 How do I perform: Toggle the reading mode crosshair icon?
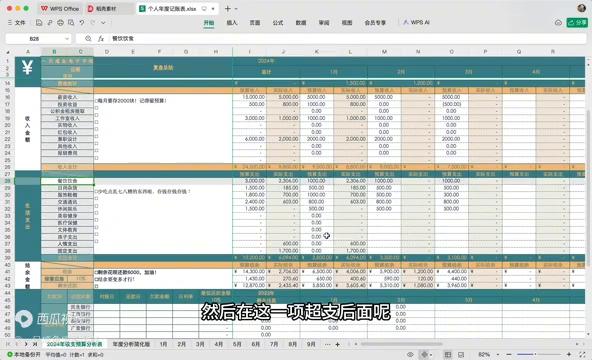tap(425, 355)
